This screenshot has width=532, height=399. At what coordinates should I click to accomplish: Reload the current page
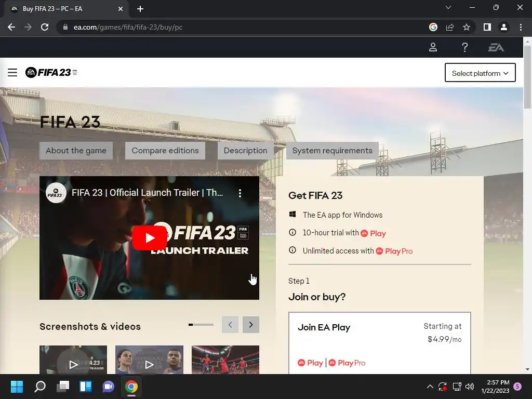(x=45, y=27)
